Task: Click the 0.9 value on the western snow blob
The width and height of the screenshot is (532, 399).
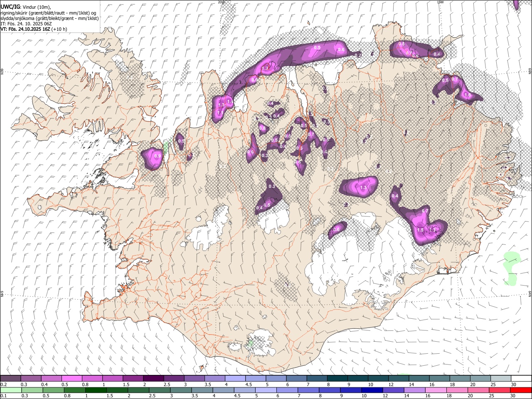Action: (157, 156)
